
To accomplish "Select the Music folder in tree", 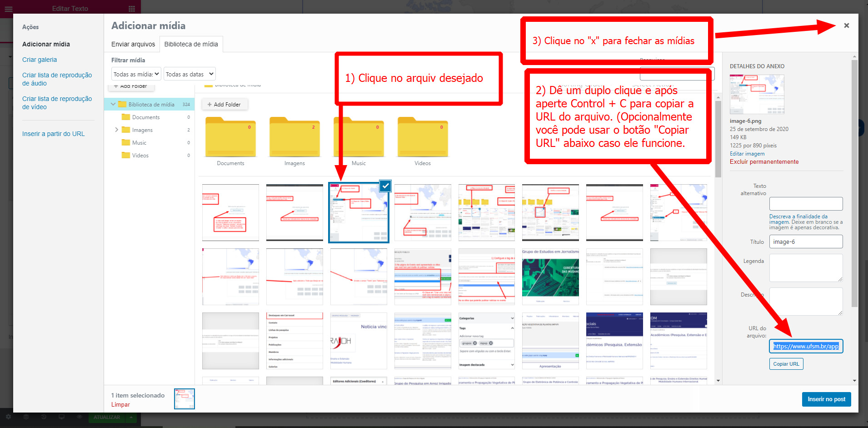I will (x=139, y=143).
